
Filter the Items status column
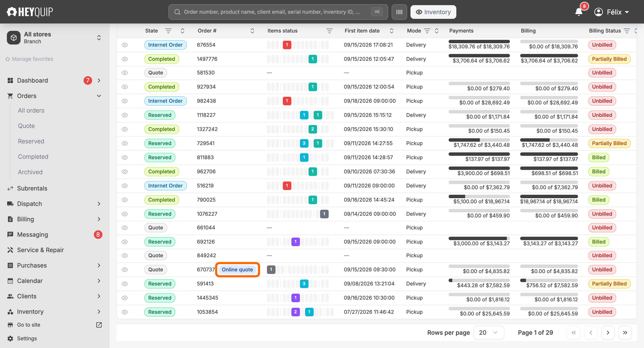coord(329,31)
